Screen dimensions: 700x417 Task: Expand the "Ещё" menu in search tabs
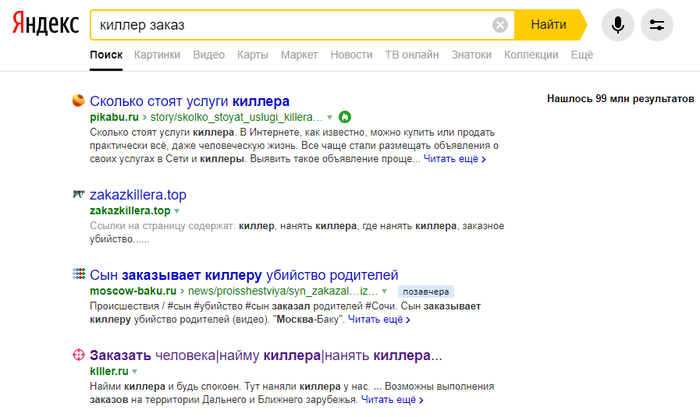tap(581, 54)
